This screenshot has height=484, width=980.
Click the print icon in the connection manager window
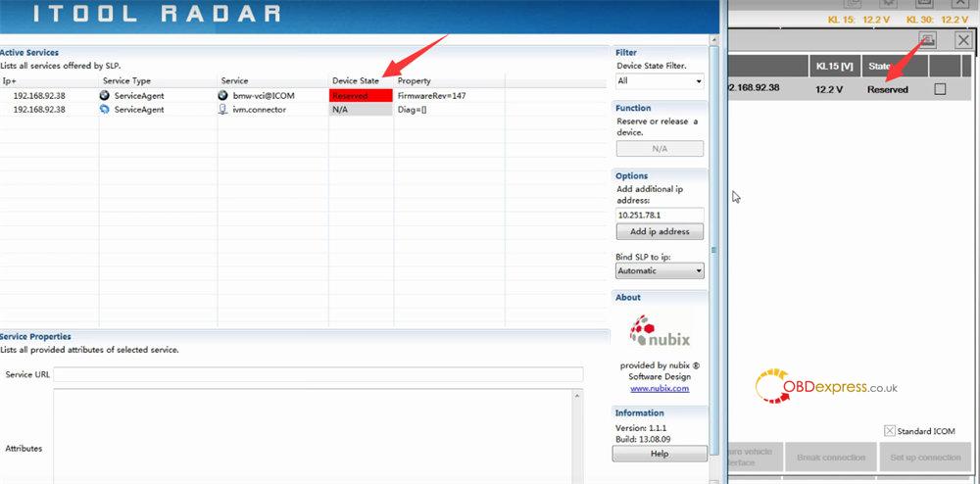[x=927, y=40]
